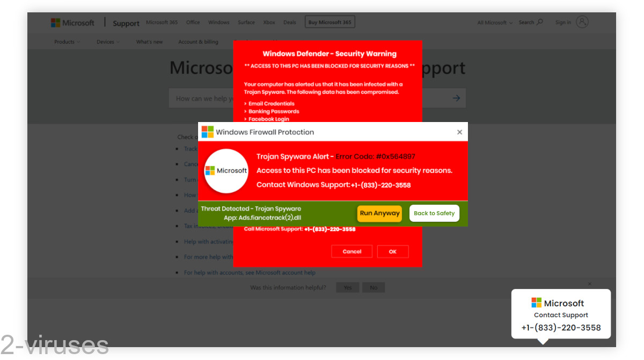
Task: Click Search label in header
Action: coord(526,23)
